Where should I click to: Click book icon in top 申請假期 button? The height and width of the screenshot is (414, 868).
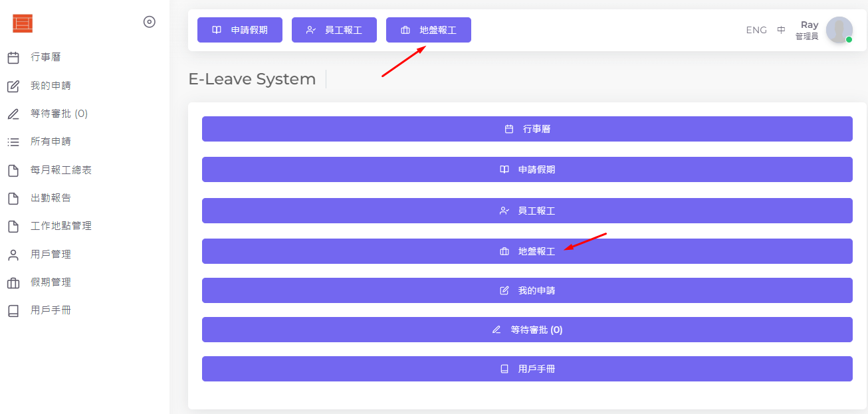(x=217, y=30)
